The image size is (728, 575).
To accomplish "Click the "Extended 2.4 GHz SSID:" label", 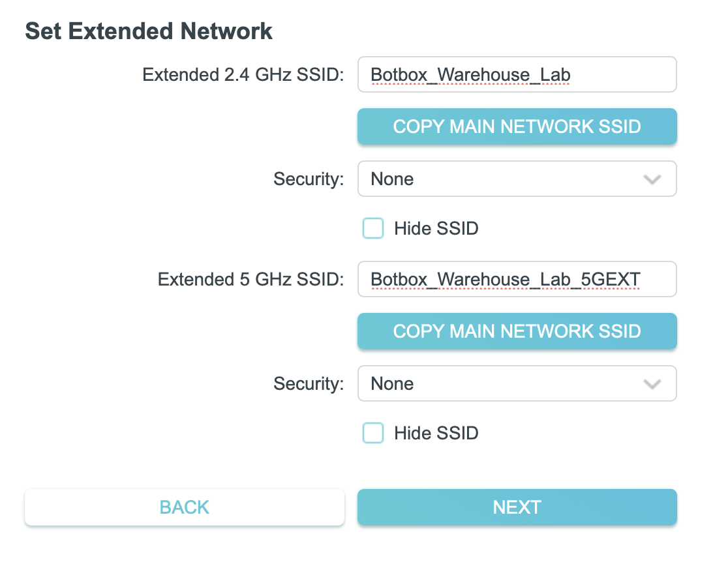I will point(243,75).
